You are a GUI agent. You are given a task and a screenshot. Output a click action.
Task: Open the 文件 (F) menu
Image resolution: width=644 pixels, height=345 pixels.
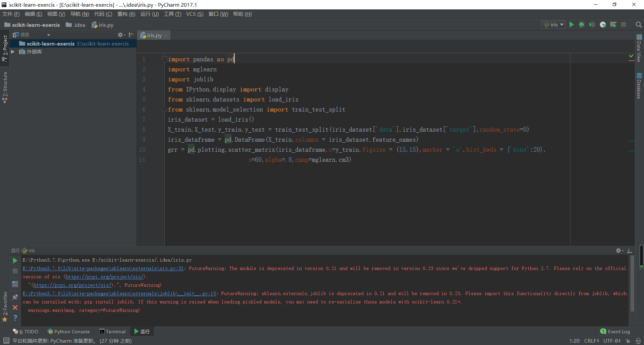coord(11,14)
